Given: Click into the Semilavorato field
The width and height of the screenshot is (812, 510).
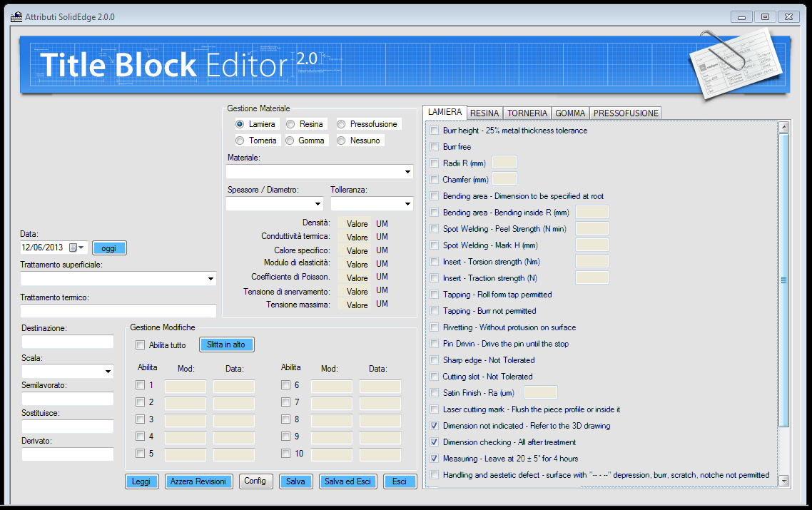Looking at the screenshot, I should point(67,398).
